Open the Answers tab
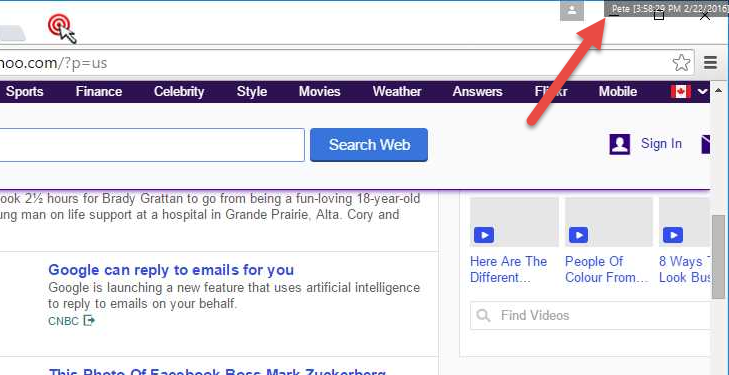 [477, 92]
